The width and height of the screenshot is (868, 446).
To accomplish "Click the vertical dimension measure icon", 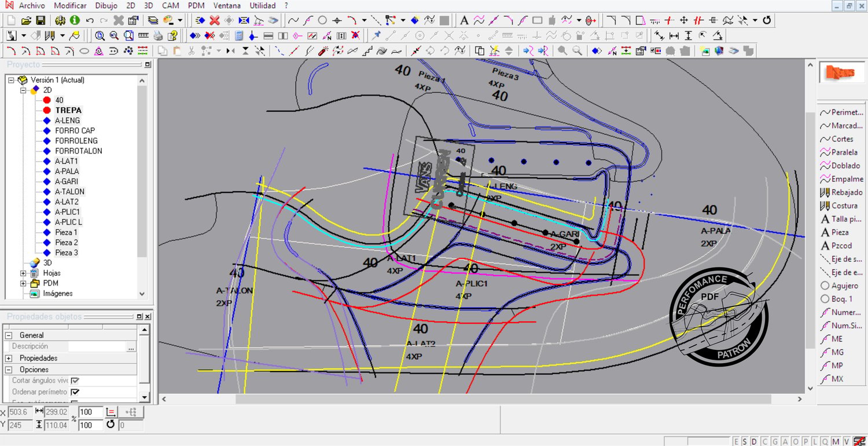I will point(688,35).
